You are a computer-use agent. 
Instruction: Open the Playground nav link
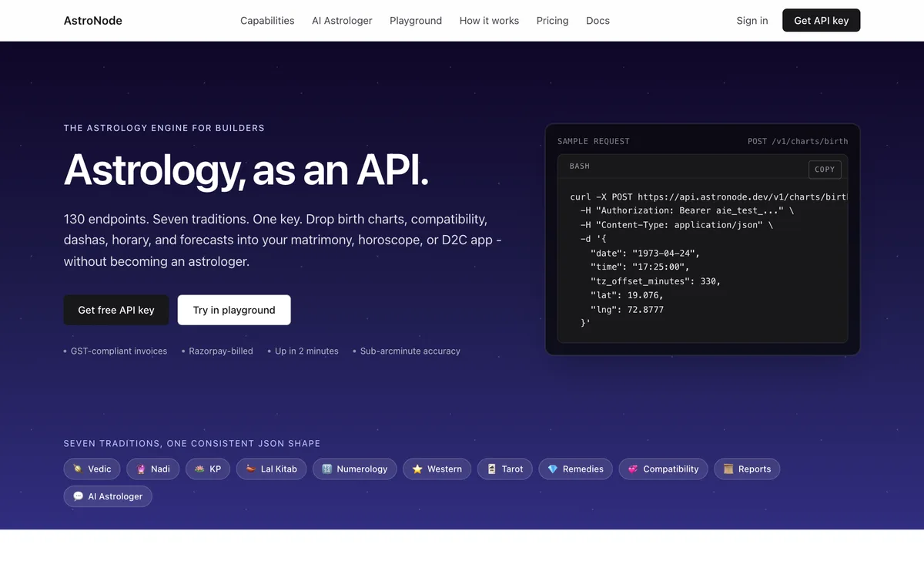(x=416, y=21)
